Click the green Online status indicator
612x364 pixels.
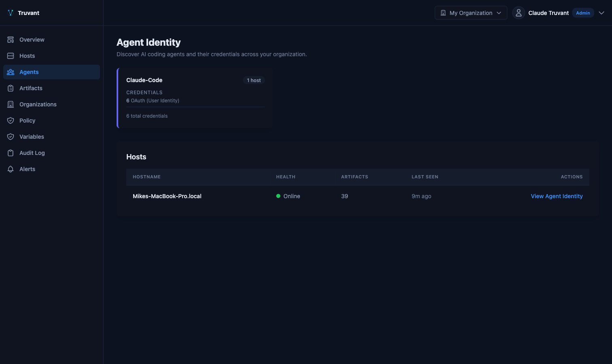(x=278, y=196)
